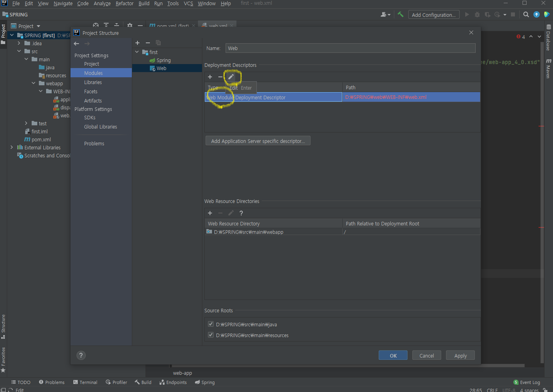Select the web.xml descriptor path cell
Screen dimensions: 553x392
pos(411,97)
